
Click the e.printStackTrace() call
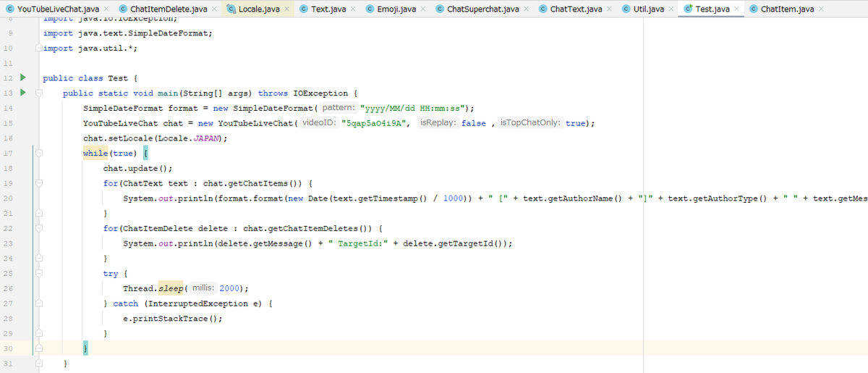[171, 319]
